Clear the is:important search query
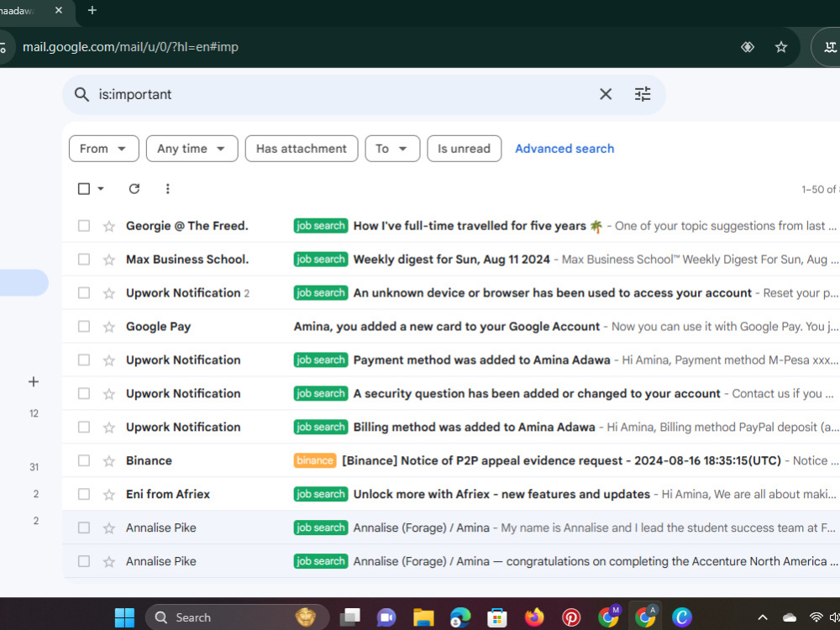This screenshot has height=630, width=840. [x=606, y=94]
